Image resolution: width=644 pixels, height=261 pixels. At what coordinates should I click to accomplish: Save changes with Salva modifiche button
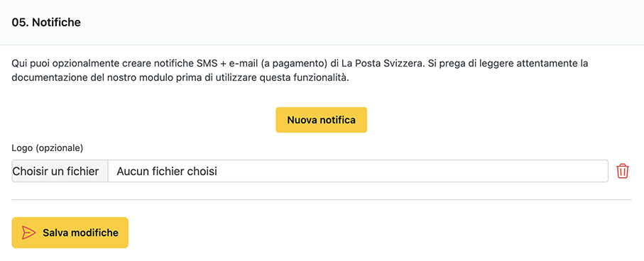(x=70, y=233)
